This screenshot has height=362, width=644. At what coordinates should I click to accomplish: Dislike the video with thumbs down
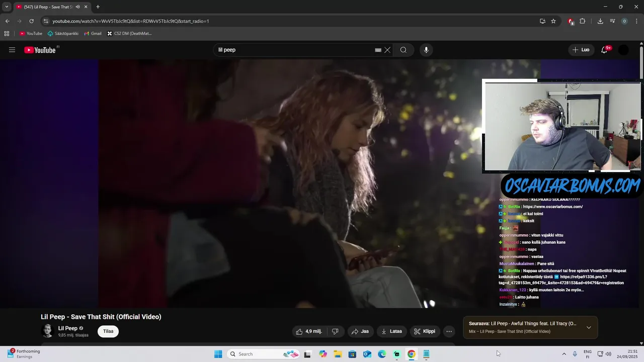point(335,331)
